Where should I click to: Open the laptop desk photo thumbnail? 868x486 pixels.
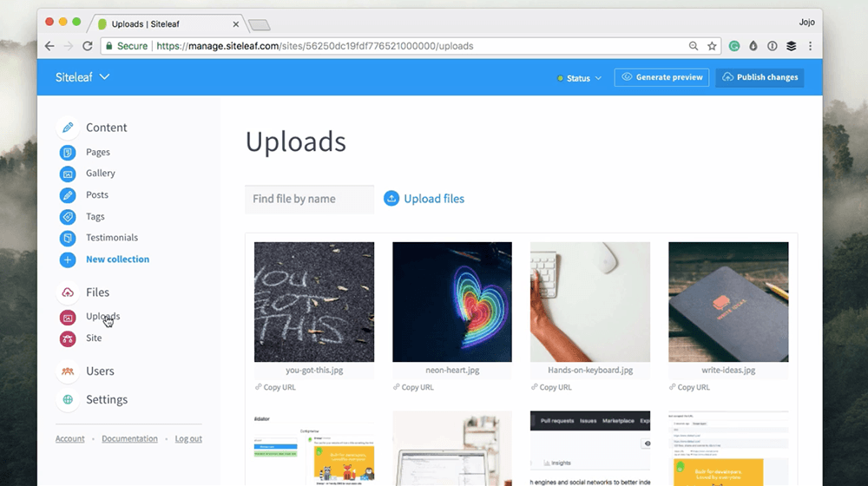[452, 449]
